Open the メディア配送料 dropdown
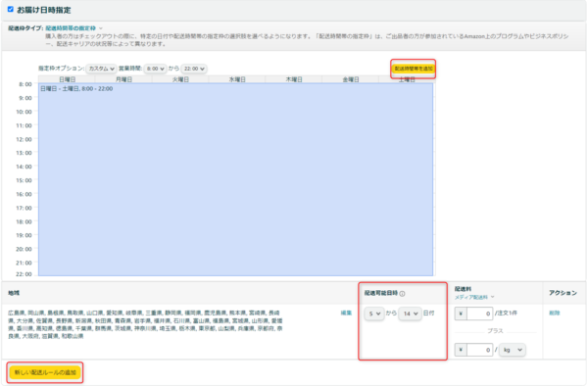Image resolution: width=588 pixels, height=386 pixels. (474, 297)
